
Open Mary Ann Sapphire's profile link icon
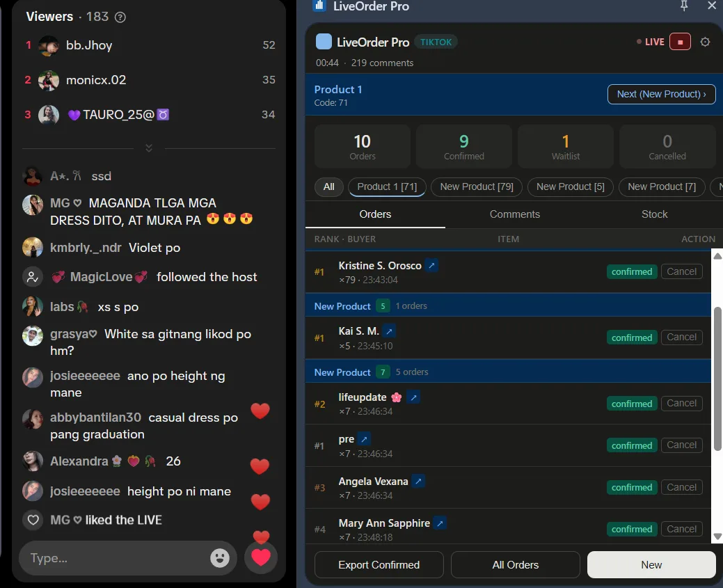point(440,523)
